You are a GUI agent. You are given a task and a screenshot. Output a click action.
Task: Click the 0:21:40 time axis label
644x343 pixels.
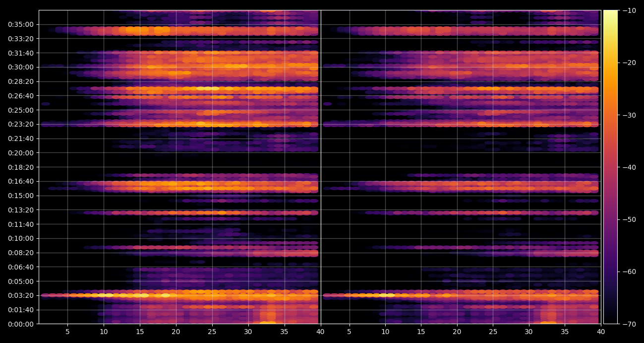pos(20,138)
